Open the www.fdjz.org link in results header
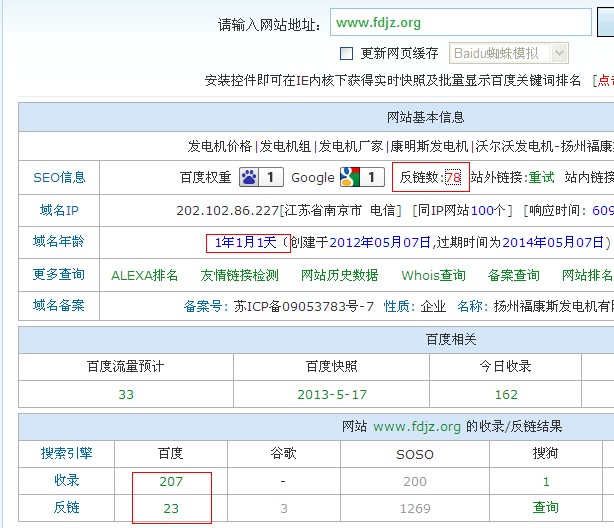 [417, 426]
